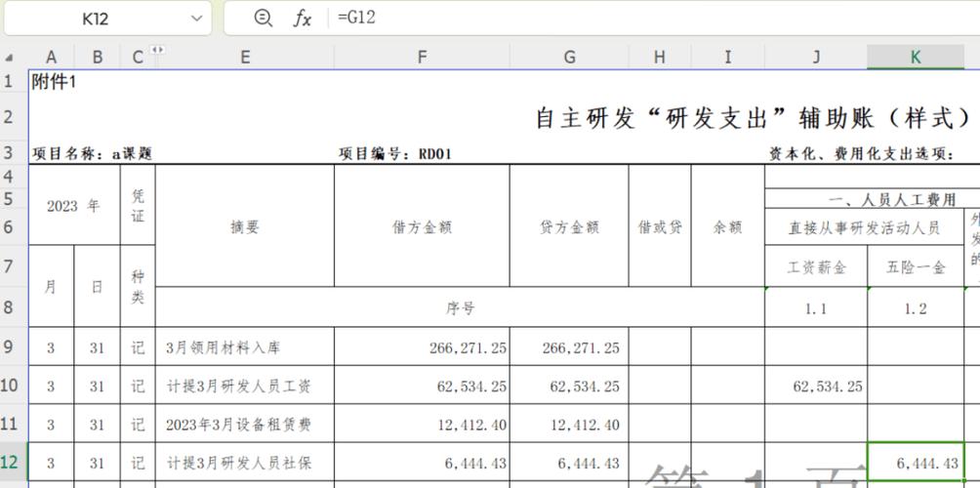Click the 月 header cell
This screenshot has height=488, width=980.
pyautogui.click(x=52, y=286)
